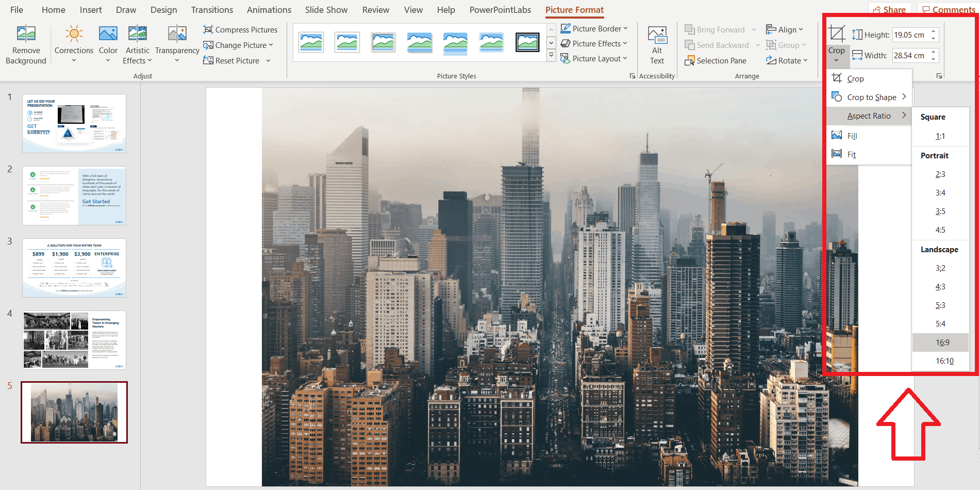The width and height of the screenshot is (980, 490).
Task: Expand Reset Picture dropdown arrow
Action: click(x=268, y=60)
